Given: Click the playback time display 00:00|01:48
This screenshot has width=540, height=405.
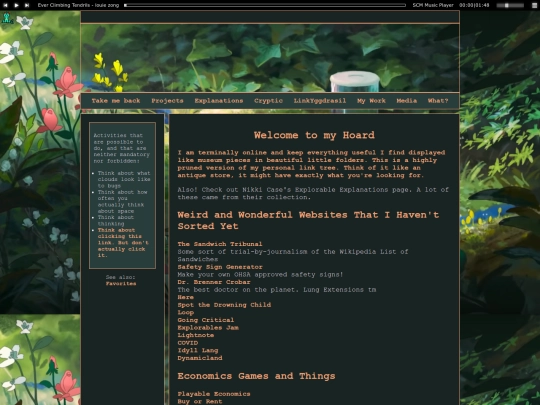Looking at the screenshot, I should coord(474,5).
